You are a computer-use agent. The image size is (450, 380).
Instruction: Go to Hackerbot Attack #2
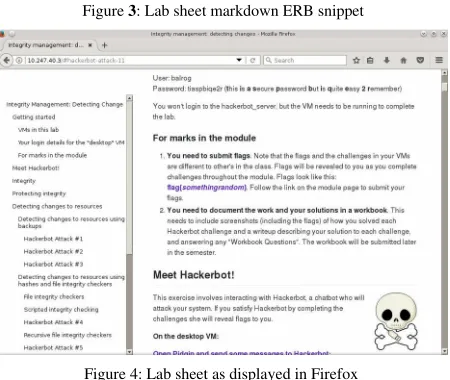(x=53, y=251)
